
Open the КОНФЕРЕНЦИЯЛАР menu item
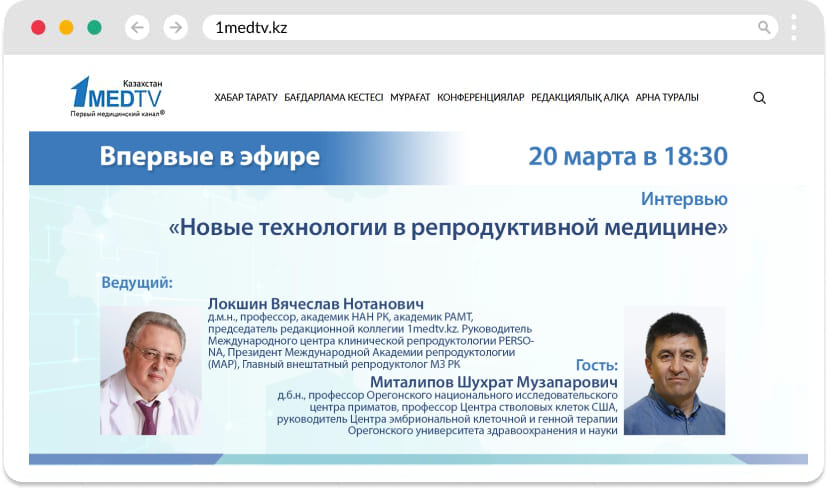(x=481, y=98)
